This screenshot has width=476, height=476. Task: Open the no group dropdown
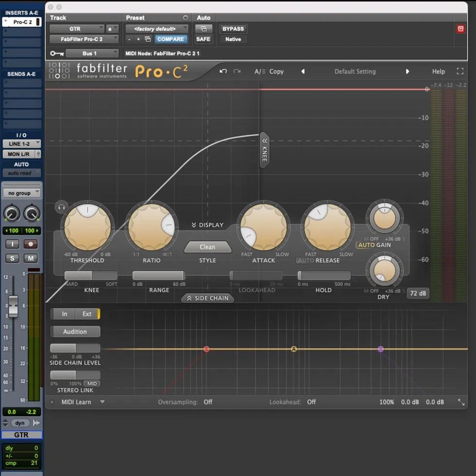coord(22,193)
